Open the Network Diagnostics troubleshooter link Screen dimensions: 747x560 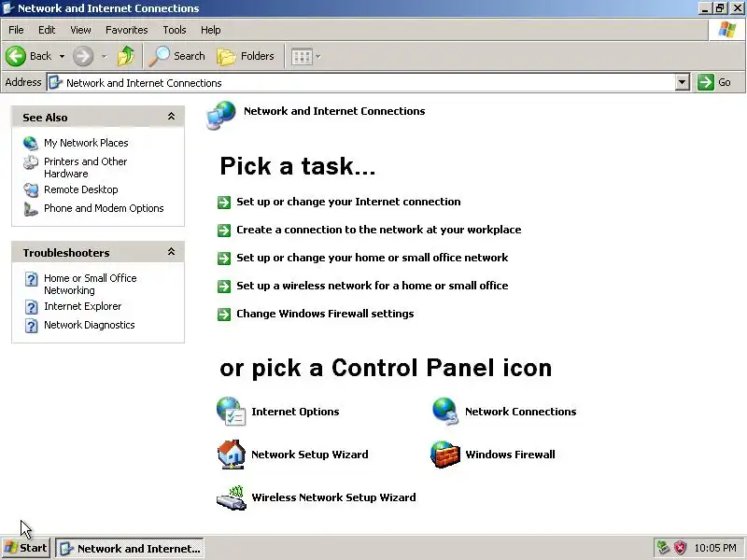tap(90, 325)
